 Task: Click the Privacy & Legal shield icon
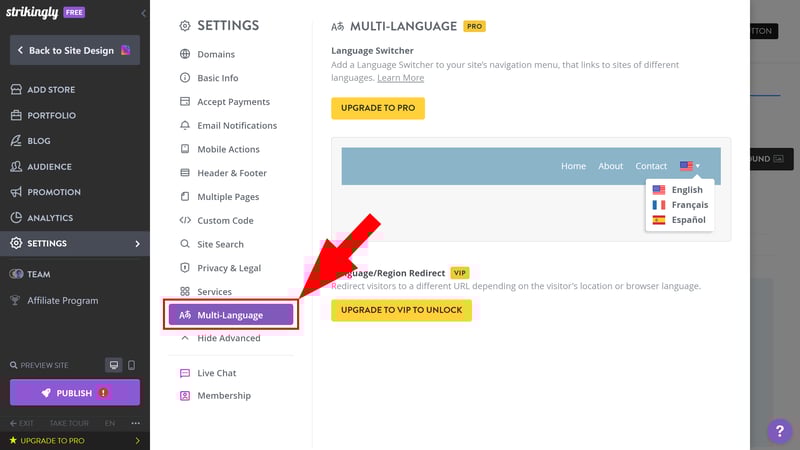click(185, 267)
